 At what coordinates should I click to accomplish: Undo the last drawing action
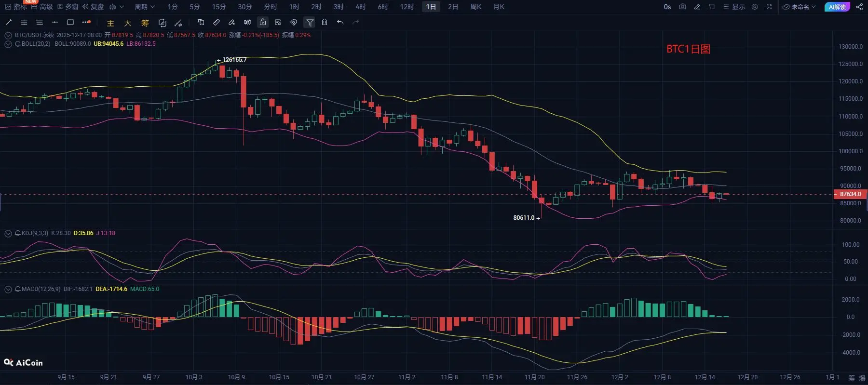point(340,22)
